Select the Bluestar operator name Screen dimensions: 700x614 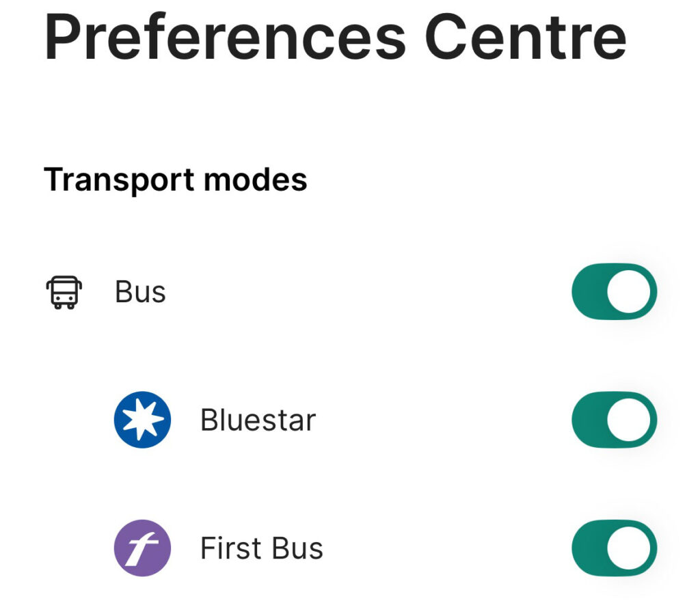point(258,420)
